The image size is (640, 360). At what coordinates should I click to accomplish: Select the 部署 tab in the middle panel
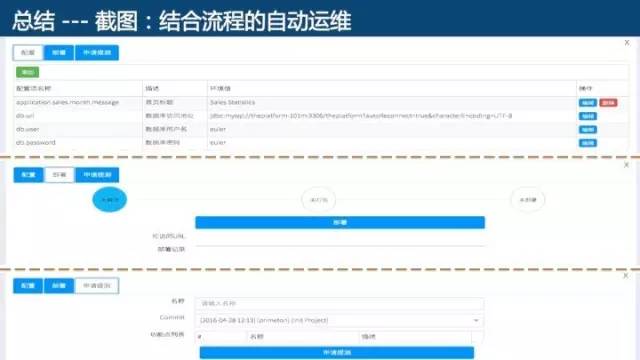tap(59, 175)
